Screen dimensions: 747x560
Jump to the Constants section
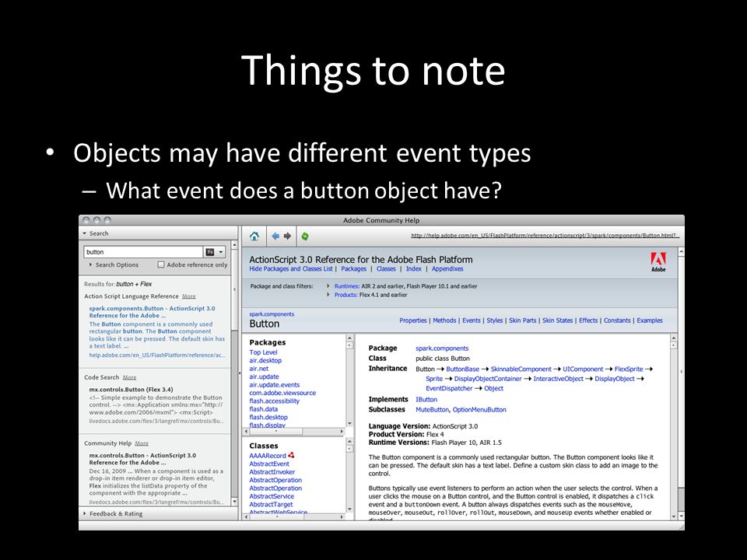click(617, 320)
